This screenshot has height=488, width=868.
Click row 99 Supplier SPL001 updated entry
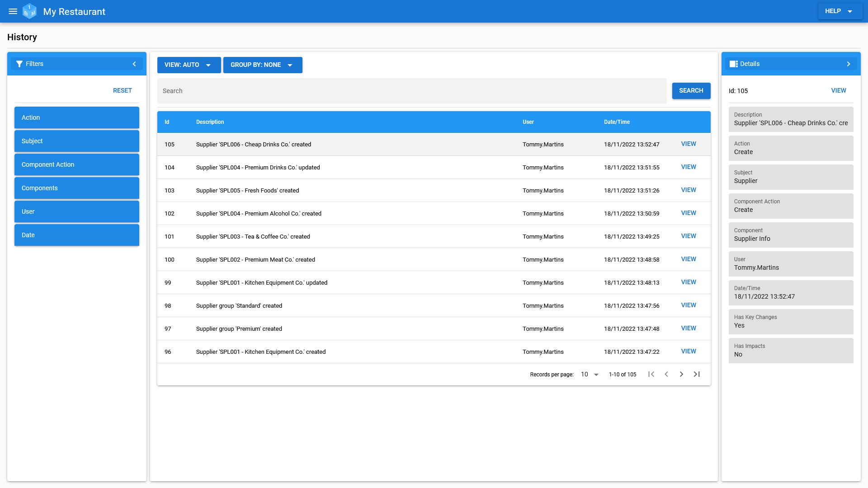[434, 282]
